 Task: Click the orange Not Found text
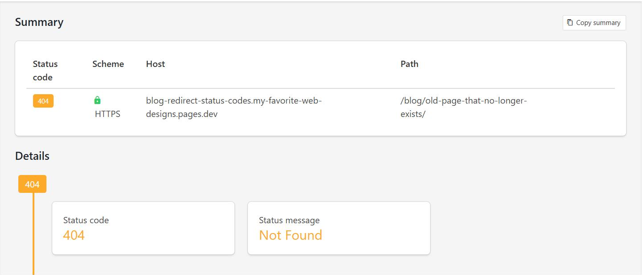291,235
